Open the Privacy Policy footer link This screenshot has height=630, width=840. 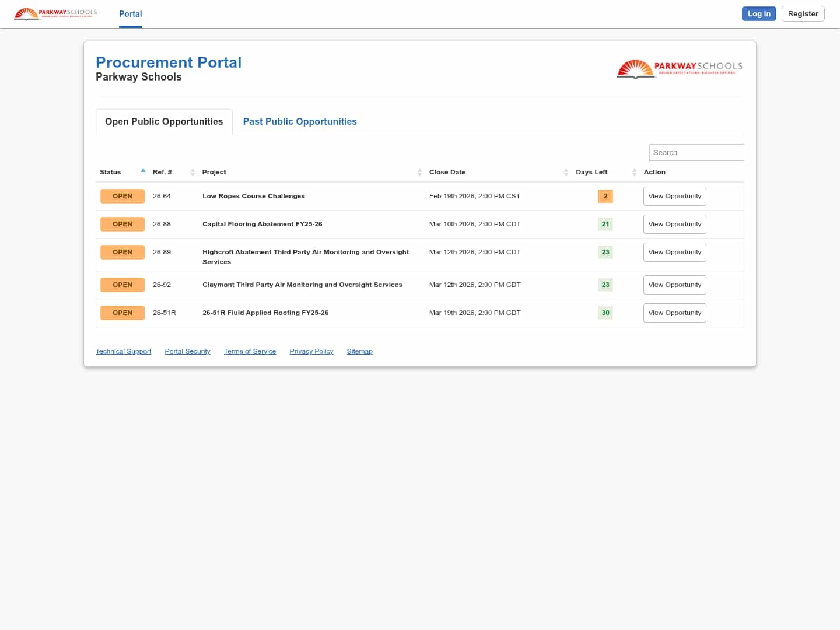[311, 351]
